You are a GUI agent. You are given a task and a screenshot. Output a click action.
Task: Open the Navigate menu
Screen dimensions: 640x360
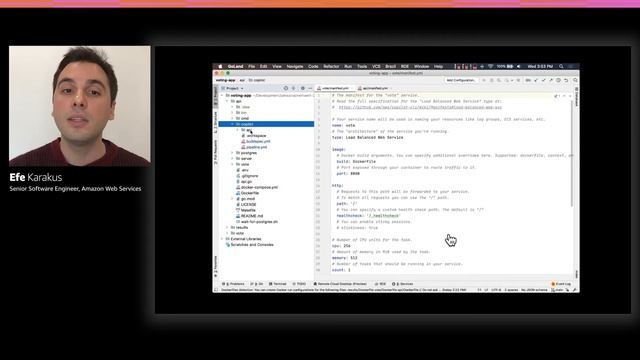tap(295, 66)
